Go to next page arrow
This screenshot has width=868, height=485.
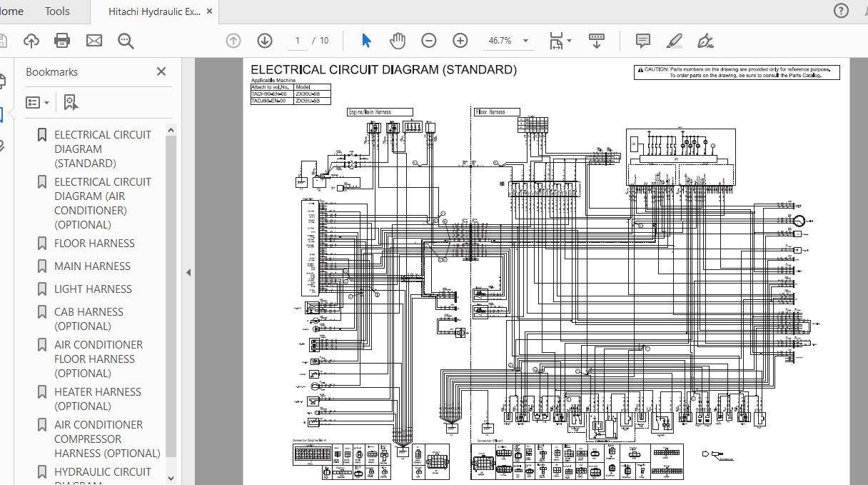(x=265, y=41)
